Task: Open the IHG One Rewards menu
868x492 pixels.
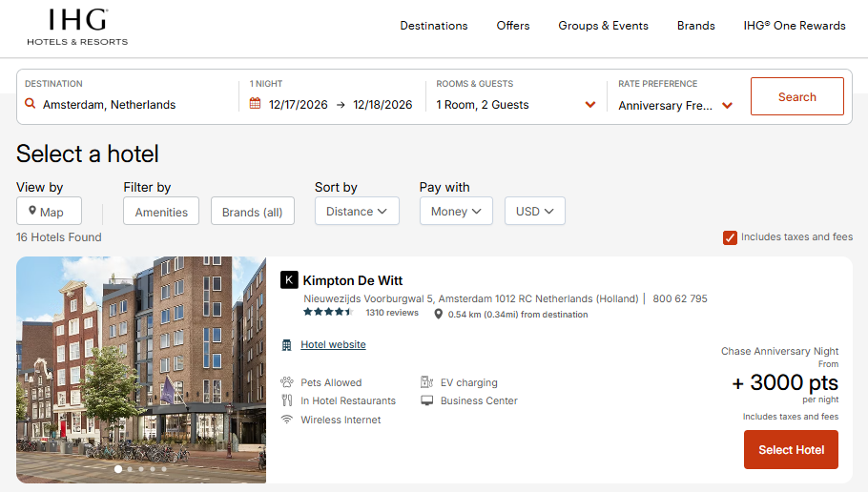Action: point(795,26)
